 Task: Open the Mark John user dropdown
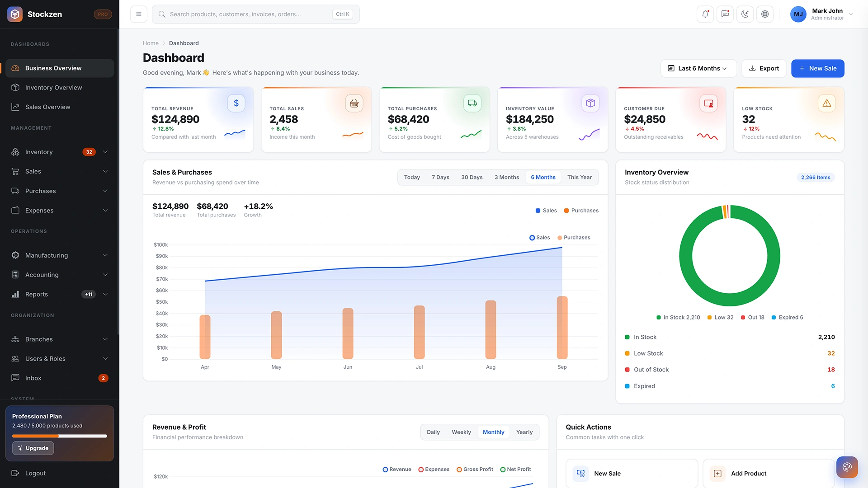click(821, 14)
